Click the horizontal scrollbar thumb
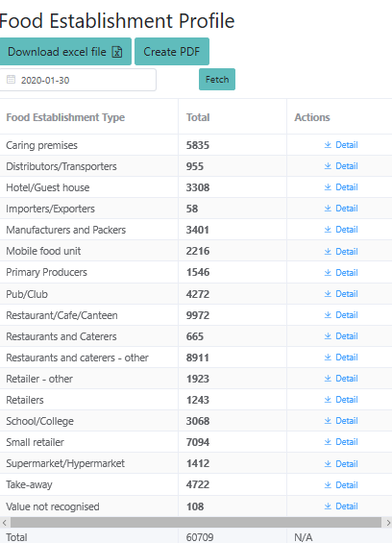 tap(196, 522)
